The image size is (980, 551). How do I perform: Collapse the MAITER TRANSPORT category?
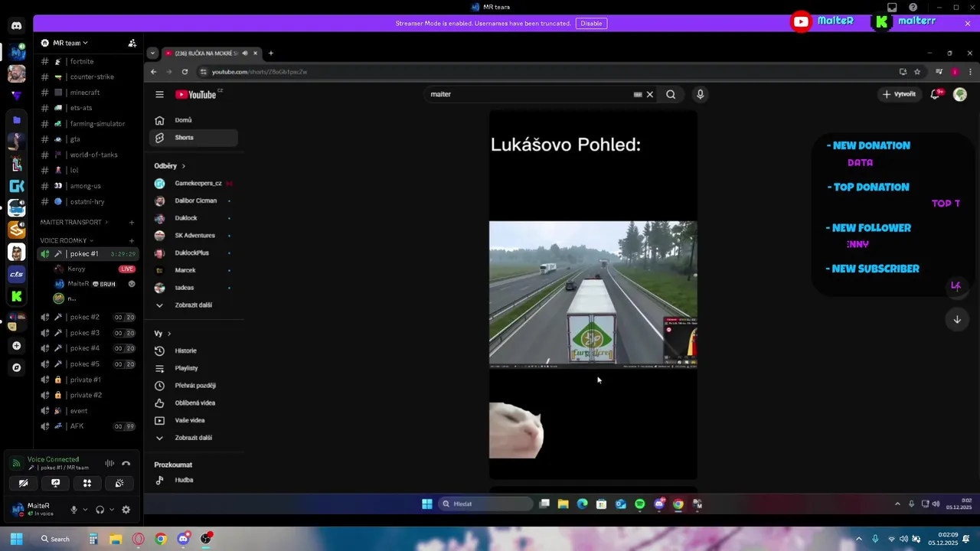(73, 222)
